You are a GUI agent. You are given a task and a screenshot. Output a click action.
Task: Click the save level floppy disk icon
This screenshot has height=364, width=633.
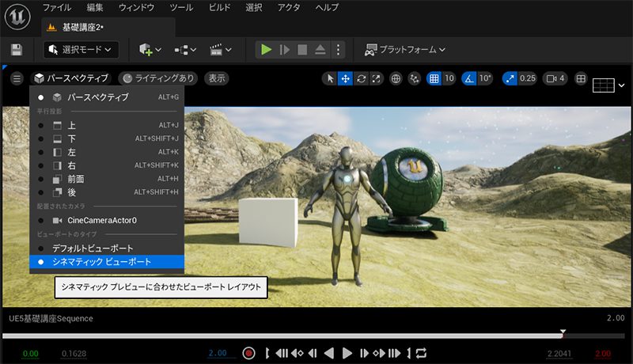pyautogui.click(x=17, y=49)
